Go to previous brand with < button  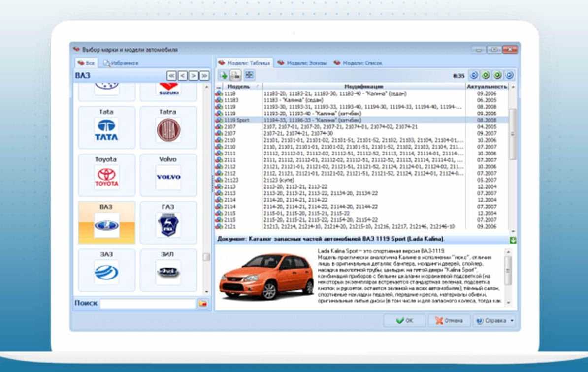(x=183, y=76)
